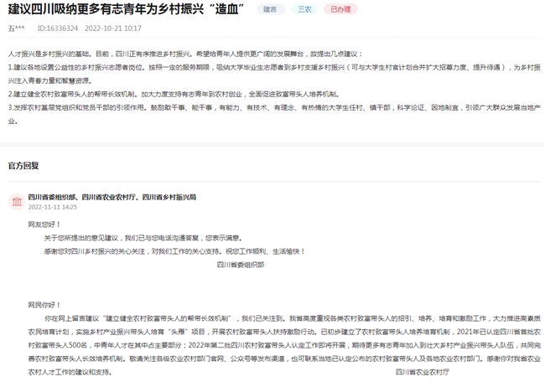Select the 建言 category tag
This screenshot has height=392, width=545.
tap(270, 8)
